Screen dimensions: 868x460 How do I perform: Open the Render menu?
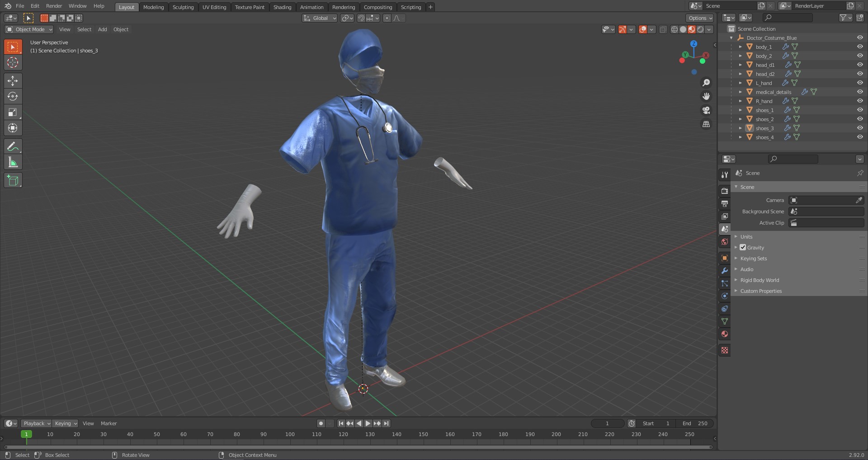pos(54,6)
